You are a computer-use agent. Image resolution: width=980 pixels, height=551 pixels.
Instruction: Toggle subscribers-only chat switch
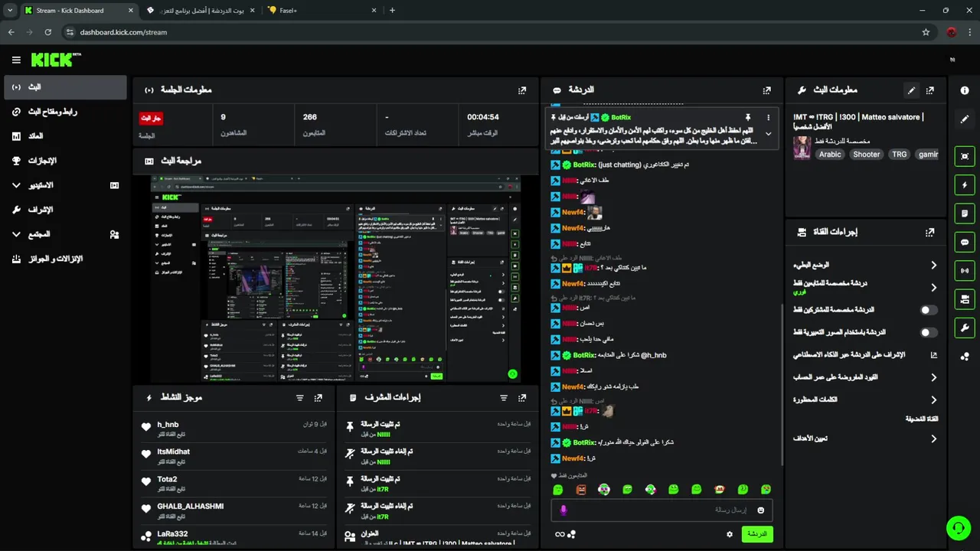pos(929,310)
